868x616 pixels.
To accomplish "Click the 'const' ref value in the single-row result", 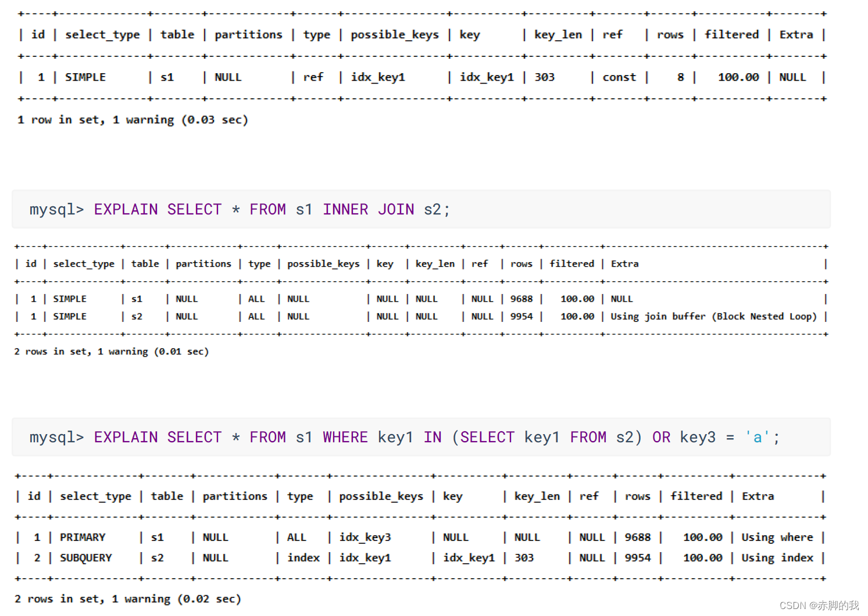I will point(619,77).
